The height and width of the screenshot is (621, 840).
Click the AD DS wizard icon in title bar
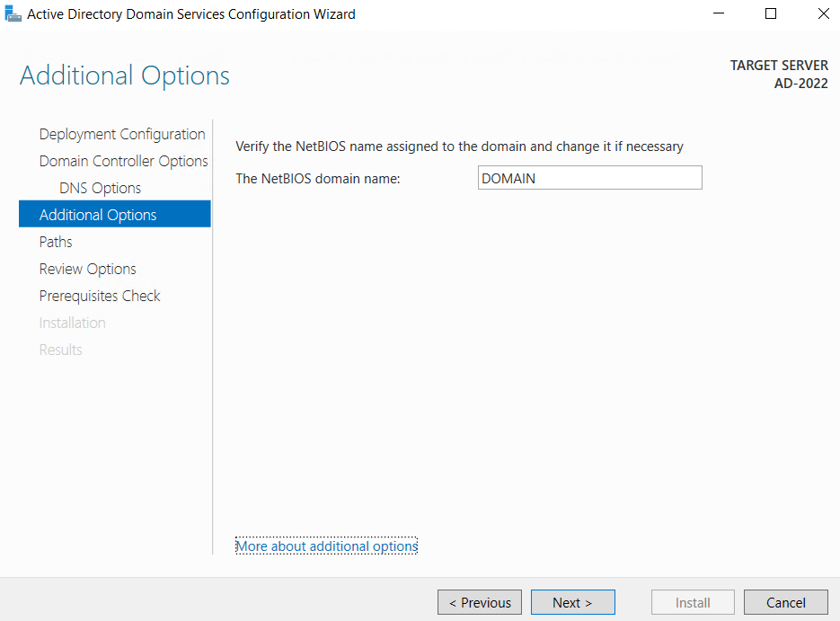(x=13, y=13)
